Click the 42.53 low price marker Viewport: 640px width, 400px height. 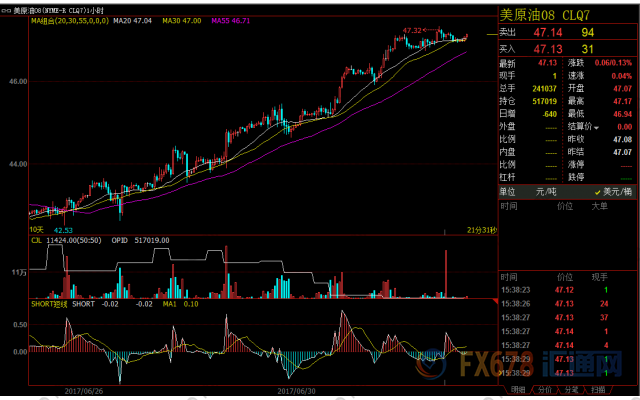point(64,229)
